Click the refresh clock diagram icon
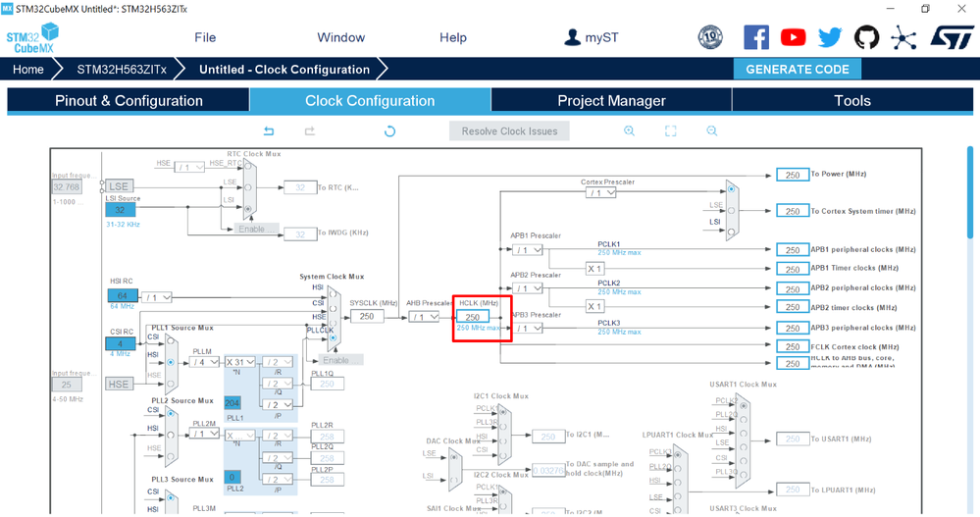This screenshot has height=517, width=980. [389, 131]
